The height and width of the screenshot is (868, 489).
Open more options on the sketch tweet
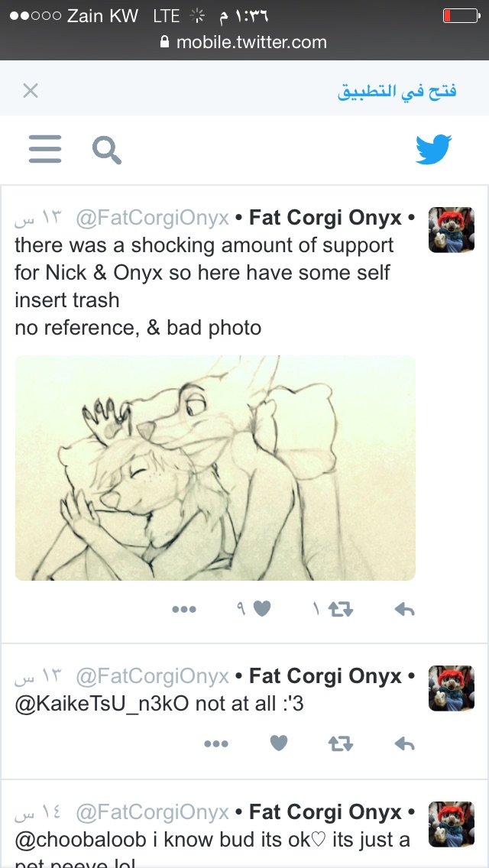click(x=184, y=610)
